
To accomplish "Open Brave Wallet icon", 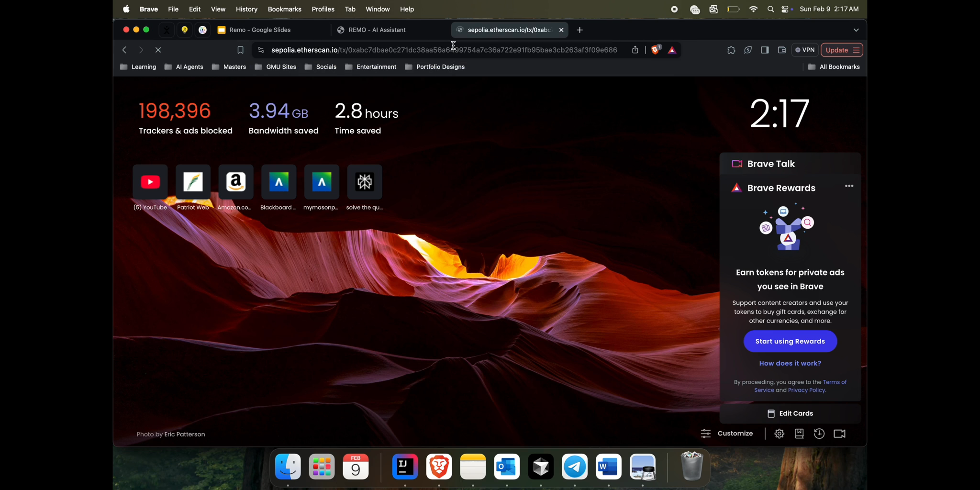I will click(x=782, y=50).
